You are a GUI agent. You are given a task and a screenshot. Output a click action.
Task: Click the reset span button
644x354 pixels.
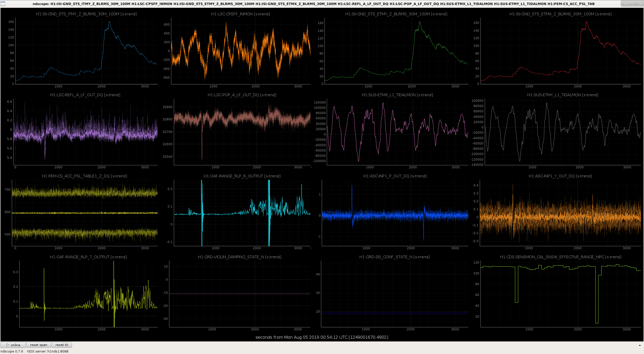click(x=39, y=345)
